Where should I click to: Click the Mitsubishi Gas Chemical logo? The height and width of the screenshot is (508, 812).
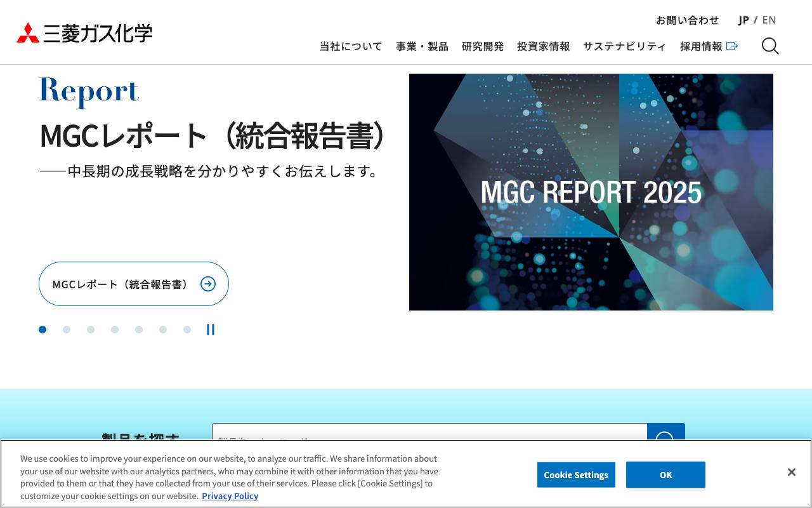tap(84, 32)
